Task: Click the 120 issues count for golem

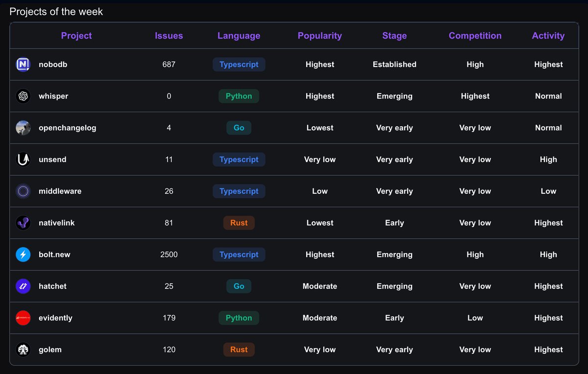Action: pyautogui.click(x=169, y=350)
